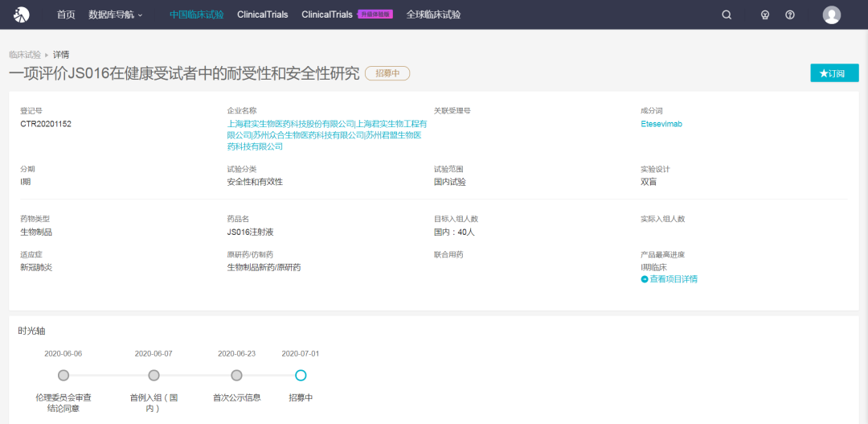Screen dimensions: 868x424
Task: Click the 时光轴 section heading
Action: pos(31,331)
